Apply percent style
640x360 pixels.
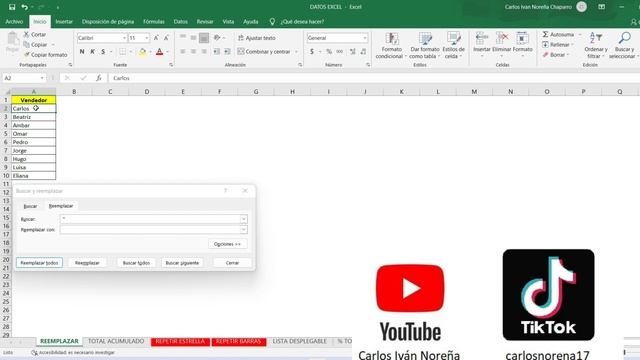[329, 52]
